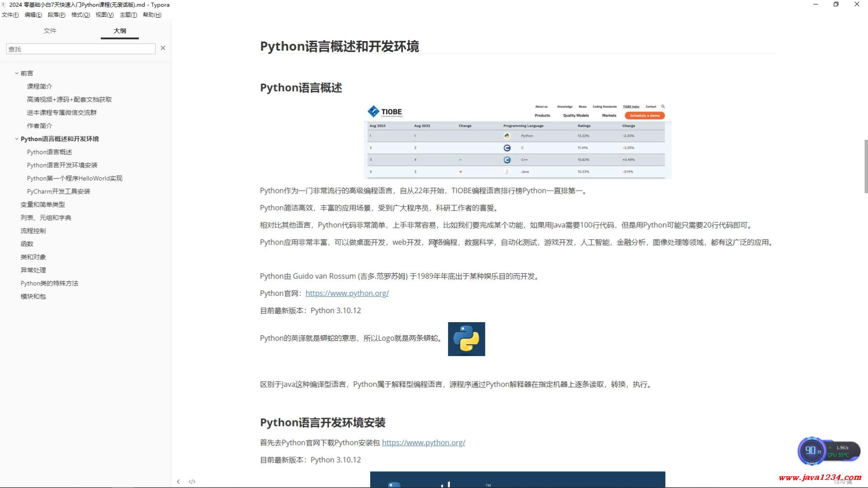This screenshot has height=488, width=868.
Task: Jump to 进本课程专属微信交流群 outline item
Action: (x=61, y=113)
